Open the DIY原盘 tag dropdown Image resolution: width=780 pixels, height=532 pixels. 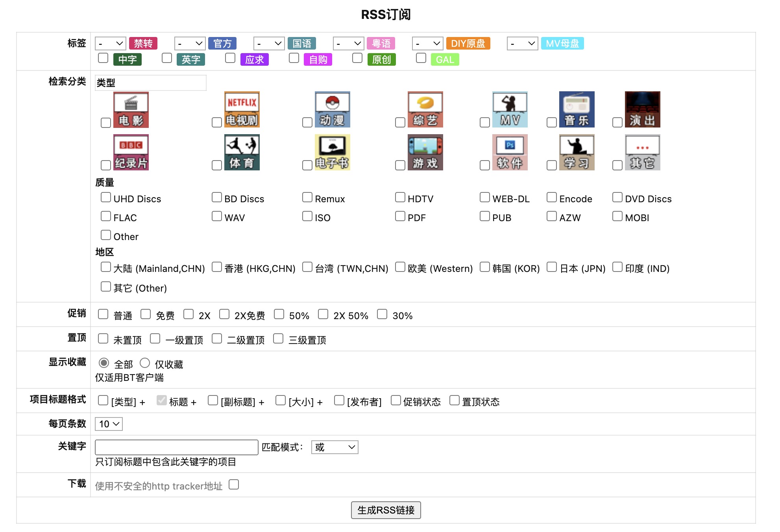pyautogui.click(x=427, y=43)
